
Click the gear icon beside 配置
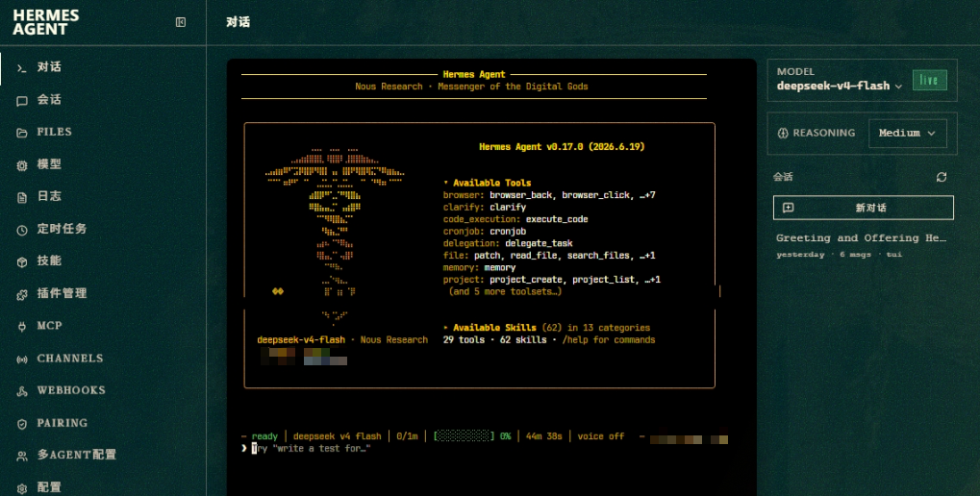(x=22, y=488)
